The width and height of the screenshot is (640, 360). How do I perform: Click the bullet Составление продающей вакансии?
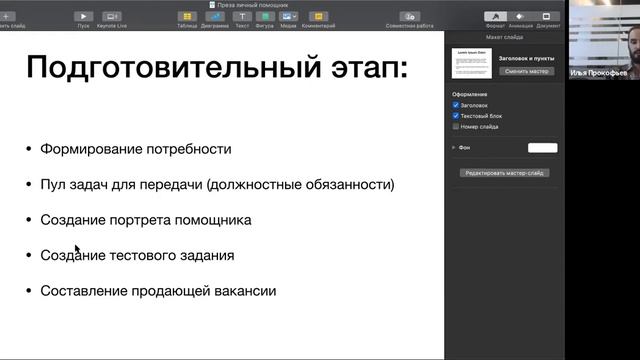tap(158, 291)
